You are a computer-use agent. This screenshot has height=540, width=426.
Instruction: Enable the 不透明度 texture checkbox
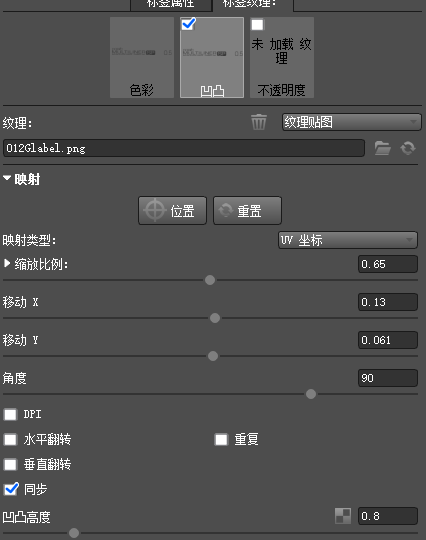[x=257, y=24]
